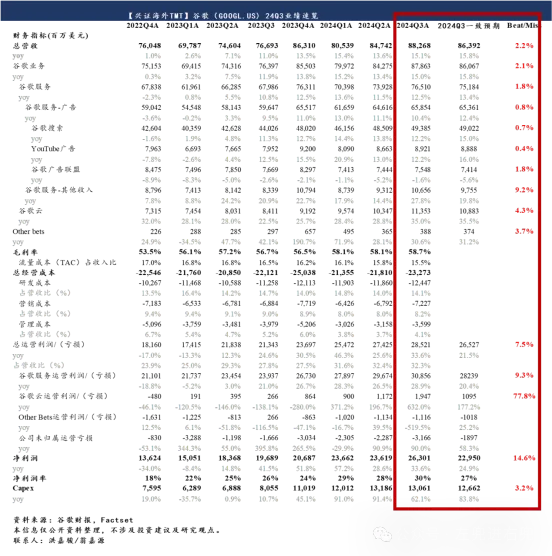Click the YouTube ads value 8,921
Screen dimensions: 552x556
(x=423, y=149)
